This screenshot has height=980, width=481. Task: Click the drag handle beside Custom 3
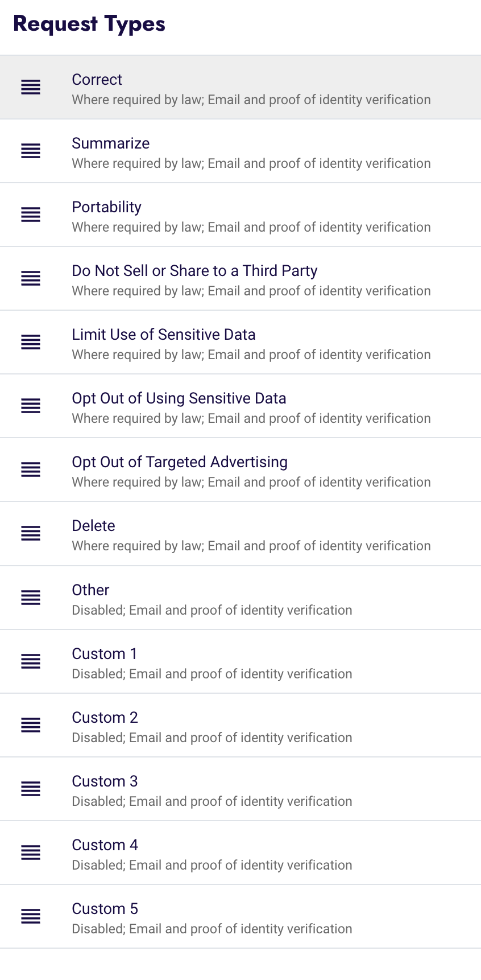coord(31,789)
